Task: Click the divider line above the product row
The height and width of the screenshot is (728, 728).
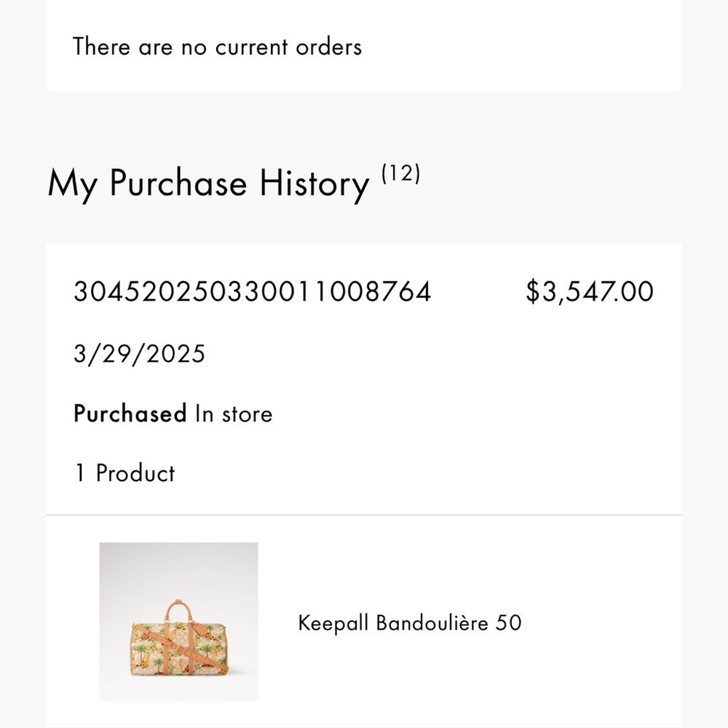Action: (x=364, y=515)
